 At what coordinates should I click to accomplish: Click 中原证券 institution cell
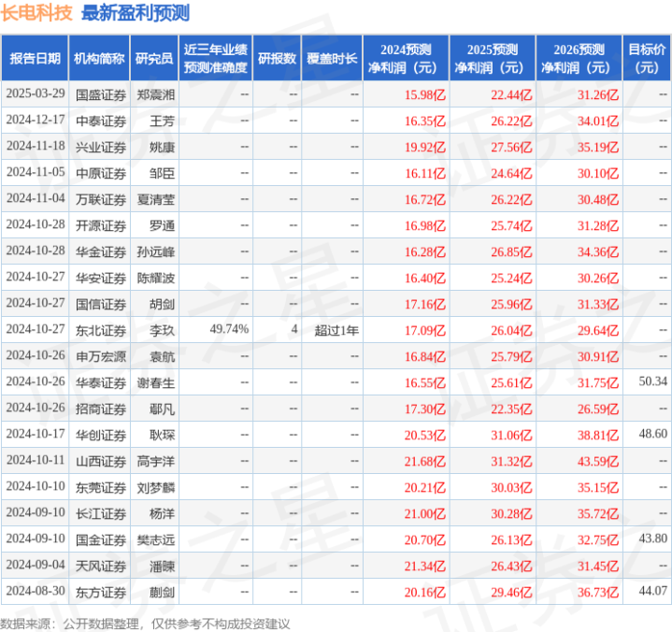(x=101, y=173)
